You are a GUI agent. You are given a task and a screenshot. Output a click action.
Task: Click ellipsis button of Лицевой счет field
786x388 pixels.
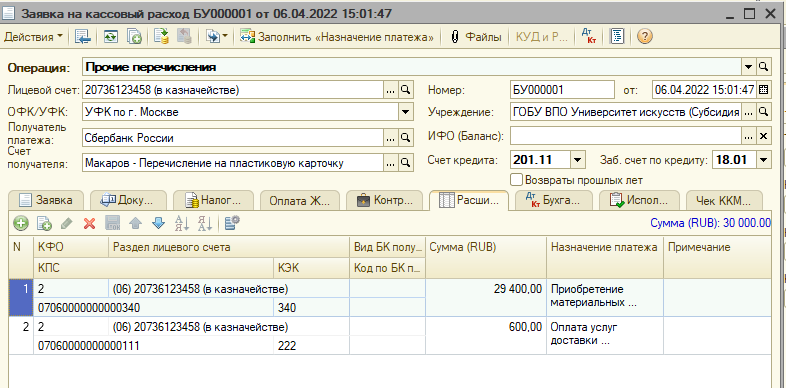pos(391,90)
